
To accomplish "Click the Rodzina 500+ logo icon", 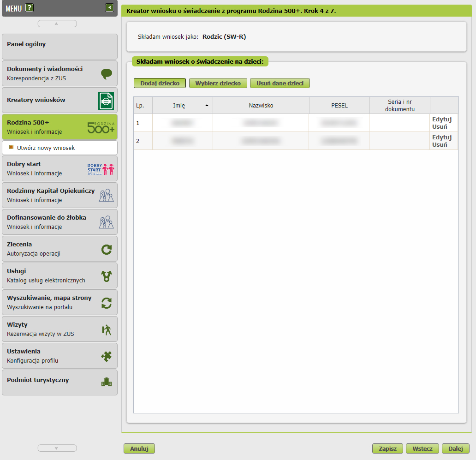I will click(x=101, y=128).
